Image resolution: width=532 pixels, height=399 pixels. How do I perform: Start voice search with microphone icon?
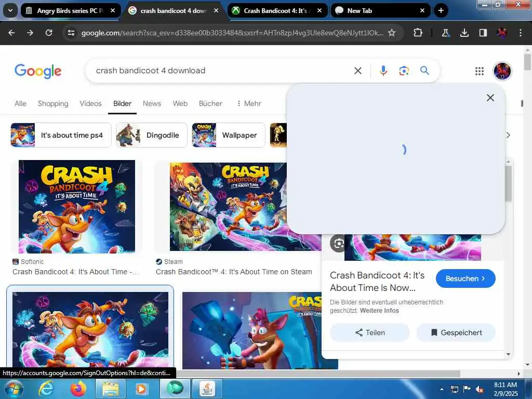click(x=383, y=71)
